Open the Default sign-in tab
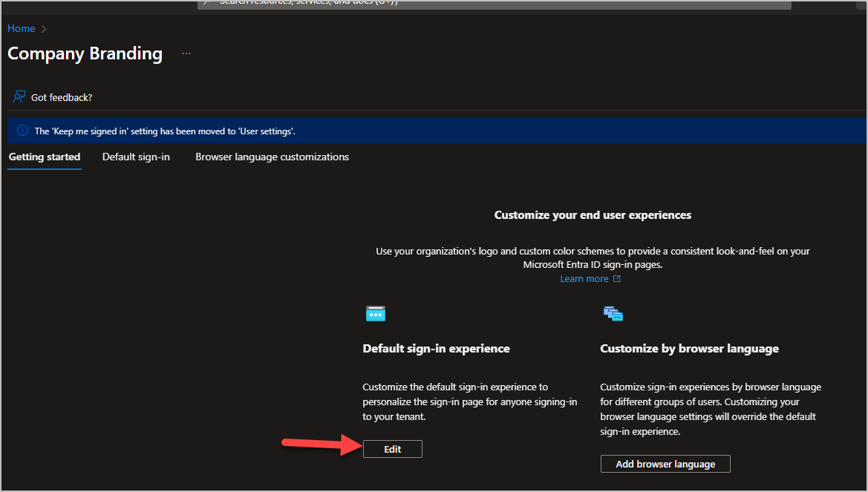 (x=136, y=157)
